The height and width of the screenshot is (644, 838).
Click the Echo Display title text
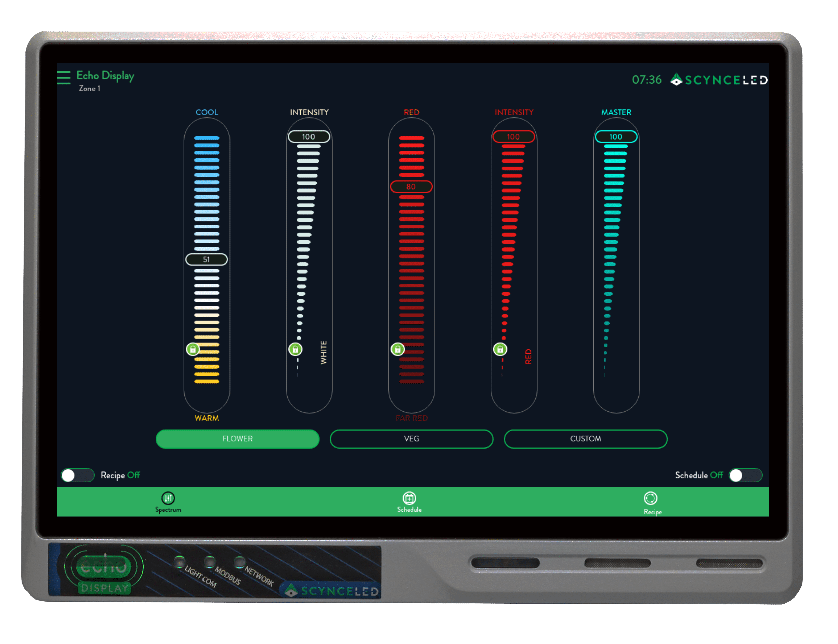point(105,76)
